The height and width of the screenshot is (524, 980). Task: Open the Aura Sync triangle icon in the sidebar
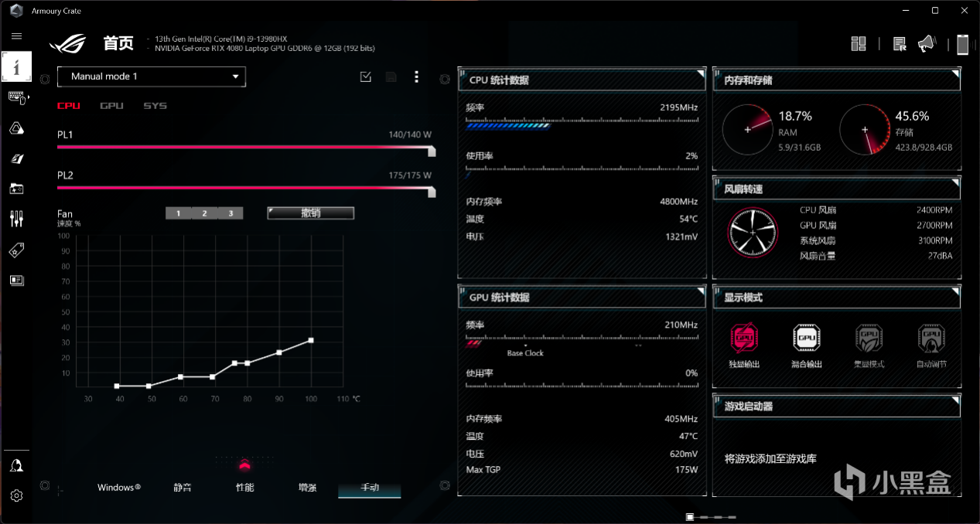pos(16,128)
